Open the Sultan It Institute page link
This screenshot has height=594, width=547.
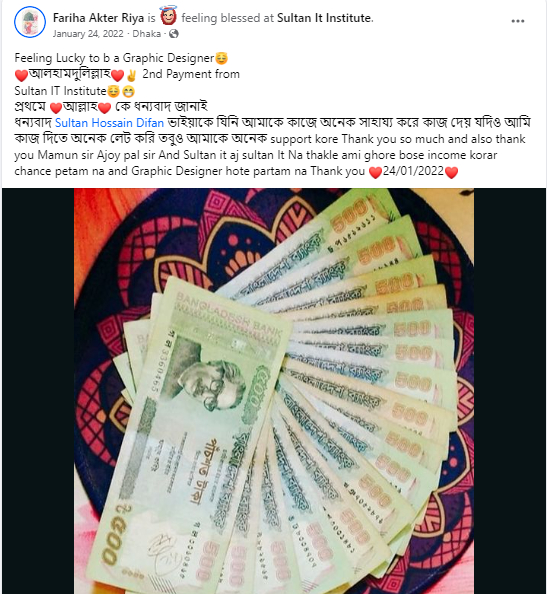(325, 18)
